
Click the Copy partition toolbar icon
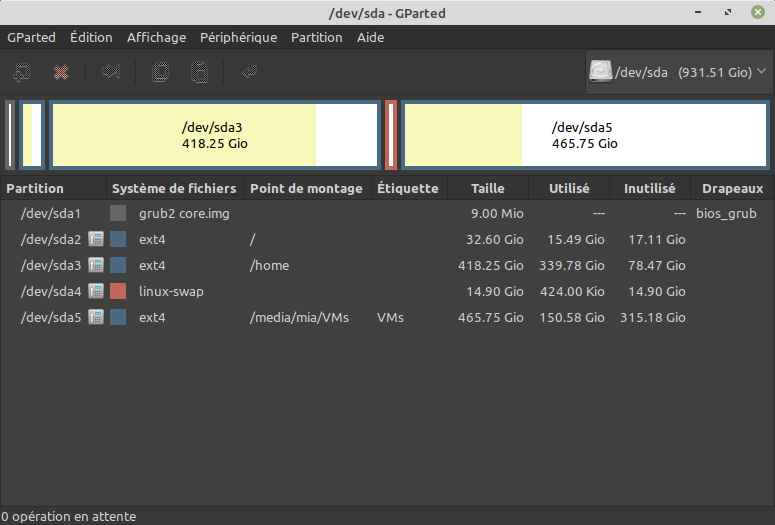click(x=160, y=72)
